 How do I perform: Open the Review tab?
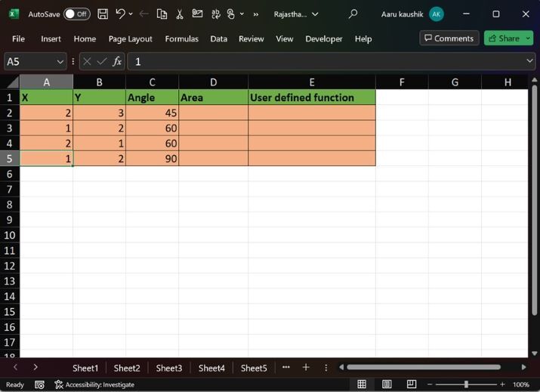251,39
